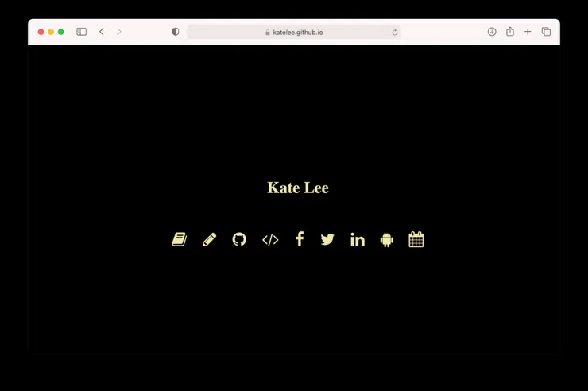Click the katelee.github.io address bar
Viewport: 588px width, 391px height.
pos(294,33)
